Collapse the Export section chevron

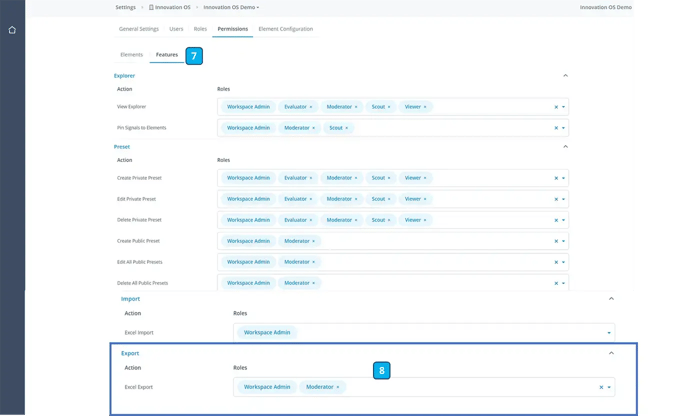pyautogui.click(x=611, y=353)
